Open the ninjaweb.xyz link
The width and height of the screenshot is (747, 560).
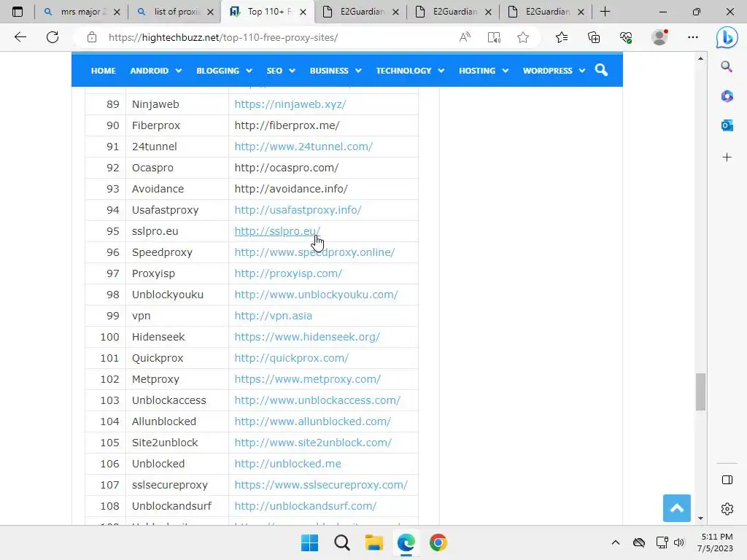[x=290, y=104]
